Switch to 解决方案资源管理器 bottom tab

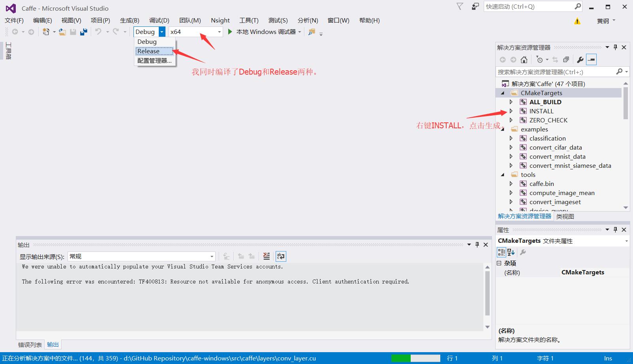(x=524, y=216)
